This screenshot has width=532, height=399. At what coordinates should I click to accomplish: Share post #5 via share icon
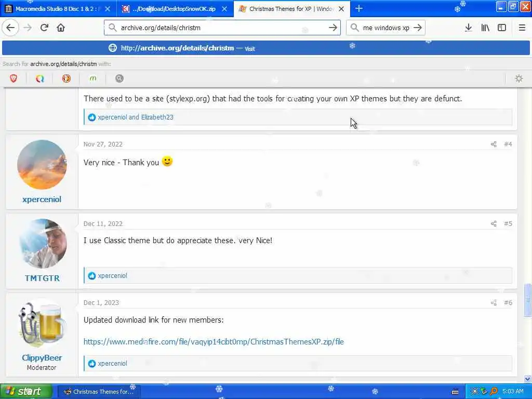494,223
